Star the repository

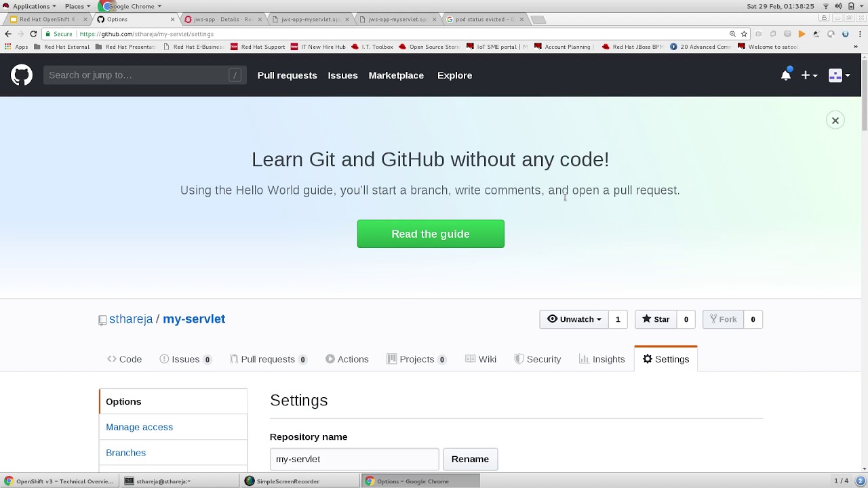coord(656,319)
